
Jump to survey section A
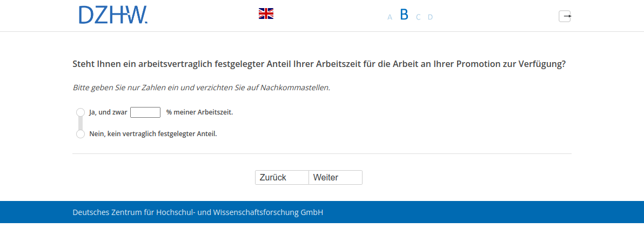click(390, 17)
